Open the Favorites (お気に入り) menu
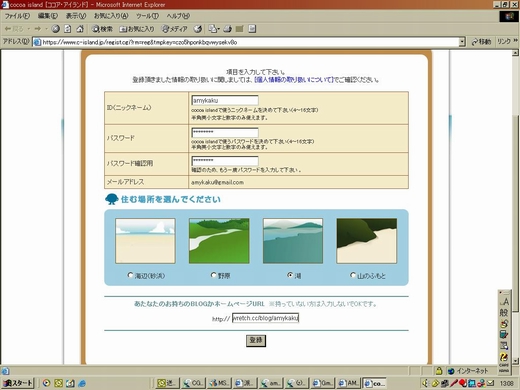The height and width of the screenshot is (390, 520). coord(111,16)
